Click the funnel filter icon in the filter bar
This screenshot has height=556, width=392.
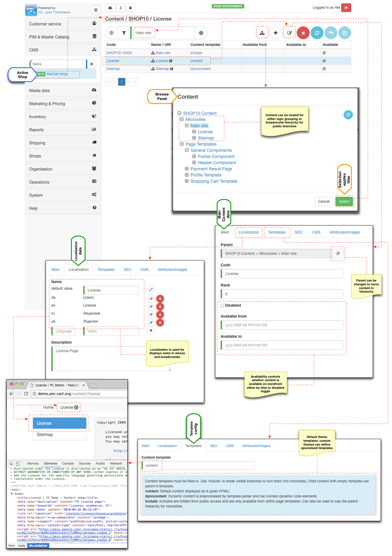coord(124,33)
